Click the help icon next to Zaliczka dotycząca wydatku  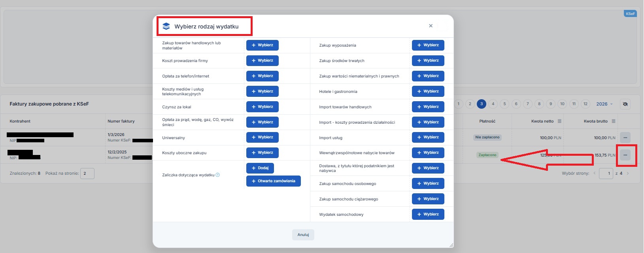(218, 175)
